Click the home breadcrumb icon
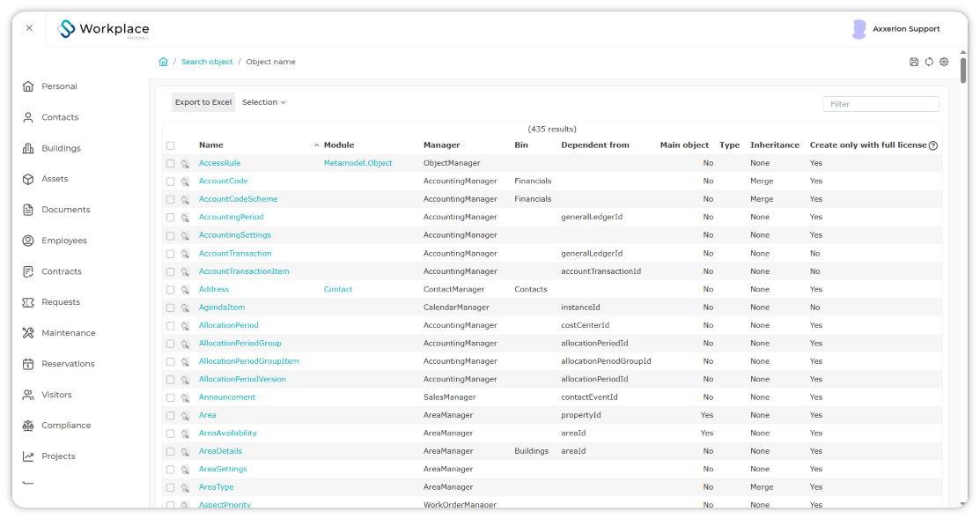Viewport: 980px width, 519px height. [x=163, y=62]
